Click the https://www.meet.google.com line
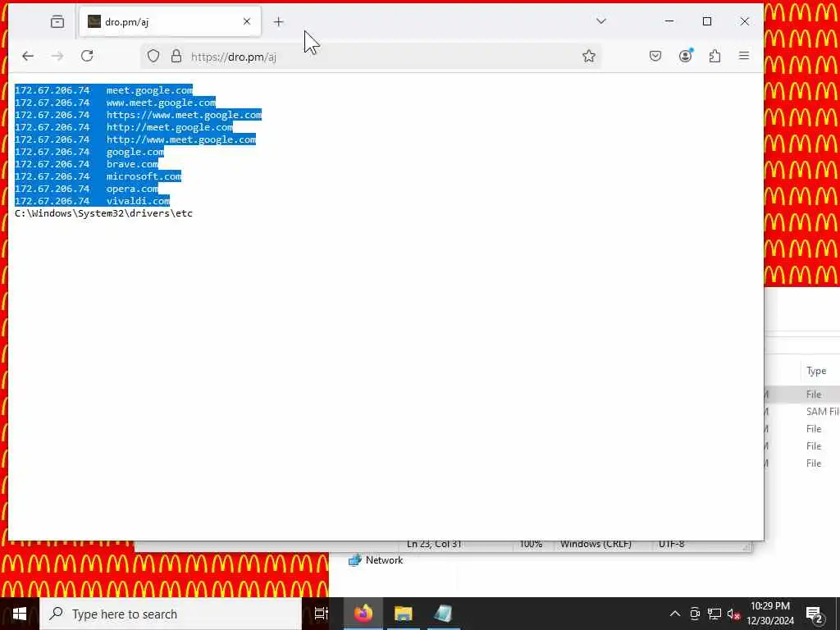This screenshot has height=630, width=840. point(138,115)
